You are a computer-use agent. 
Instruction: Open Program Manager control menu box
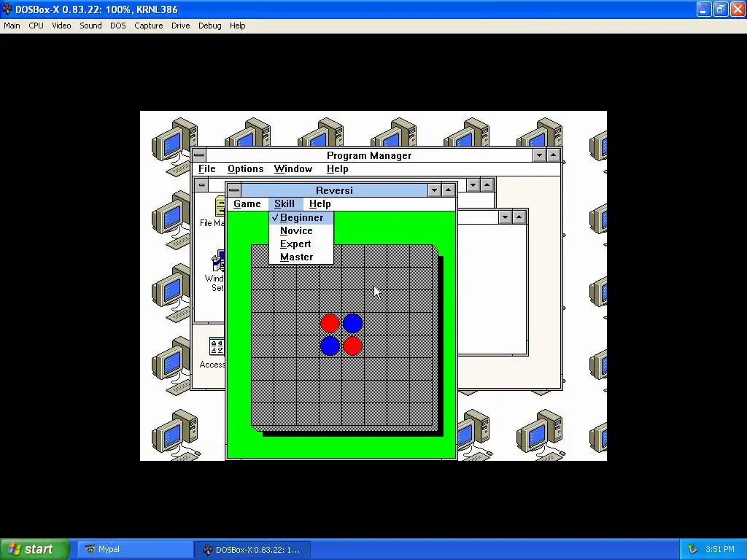coord(199,155)
